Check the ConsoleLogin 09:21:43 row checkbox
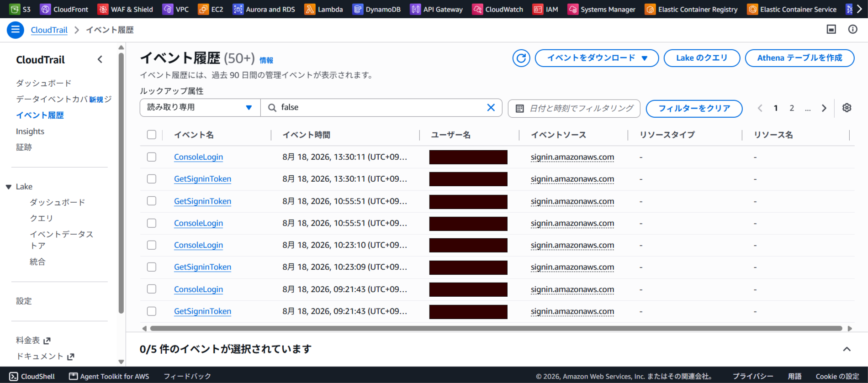The image size is (868, 383). tap(152, 289)
